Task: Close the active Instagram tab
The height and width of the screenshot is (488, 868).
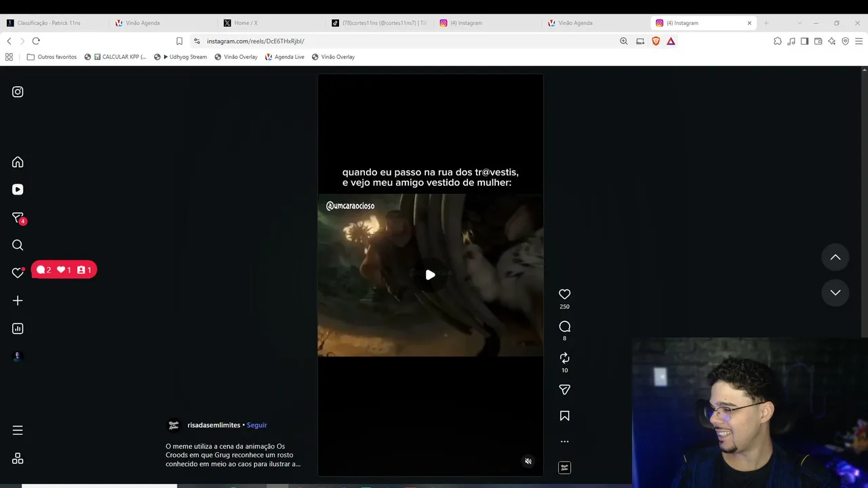Action: pos(749,23)
